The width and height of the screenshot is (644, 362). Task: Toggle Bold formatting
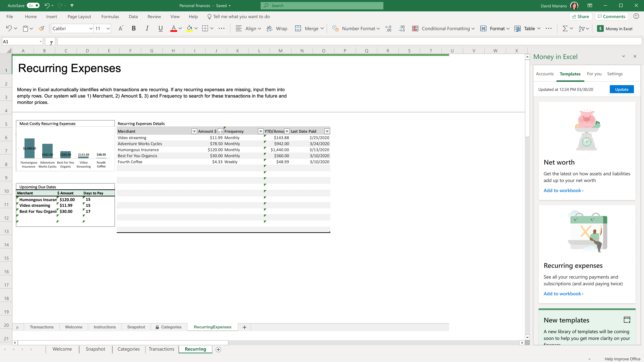(134, 28)
